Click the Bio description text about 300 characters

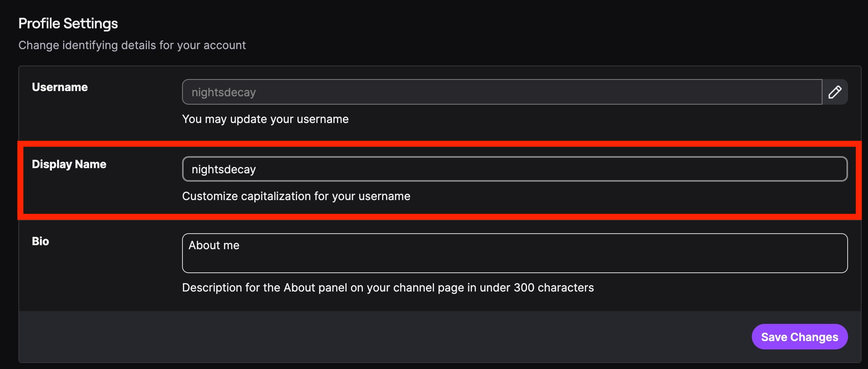tap(388, 288)
